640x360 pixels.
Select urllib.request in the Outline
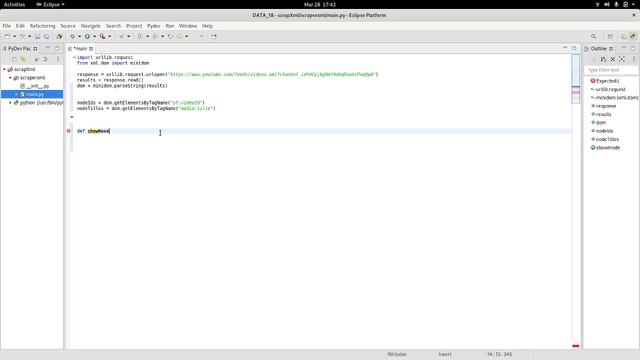pos(611,89)
